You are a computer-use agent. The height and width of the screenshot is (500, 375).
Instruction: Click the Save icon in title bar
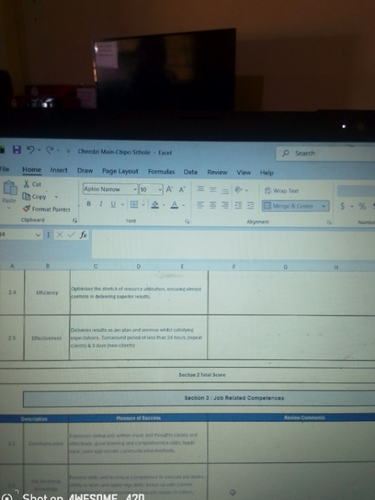coord(17,150)
